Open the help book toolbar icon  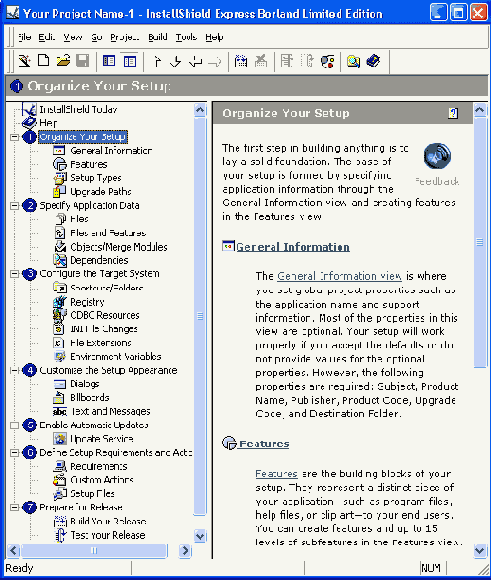(x=373, y=61)
